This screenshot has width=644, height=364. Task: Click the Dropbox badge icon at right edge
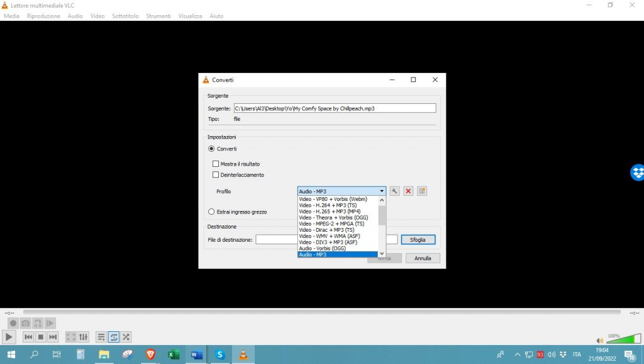pyautogui.click(x=637, y=172)
